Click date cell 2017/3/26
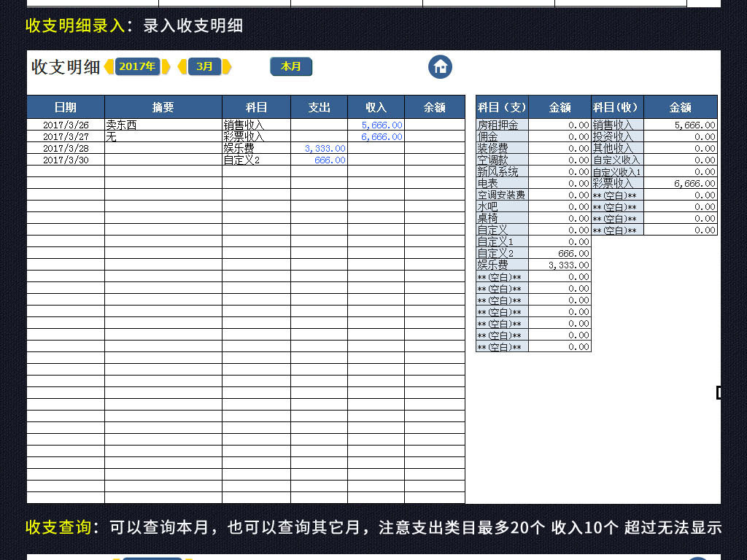747x560 pixels. click(66, 125)
